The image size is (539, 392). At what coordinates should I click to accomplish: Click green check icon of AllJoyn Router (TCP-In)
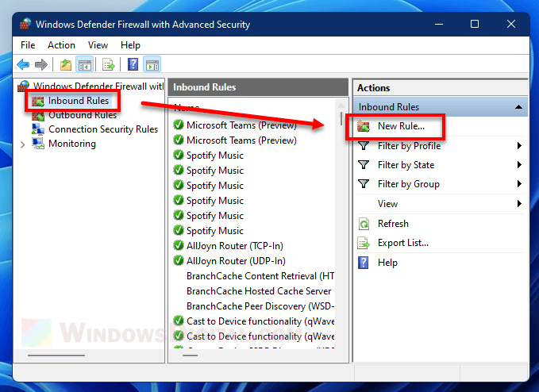point(179,245)
